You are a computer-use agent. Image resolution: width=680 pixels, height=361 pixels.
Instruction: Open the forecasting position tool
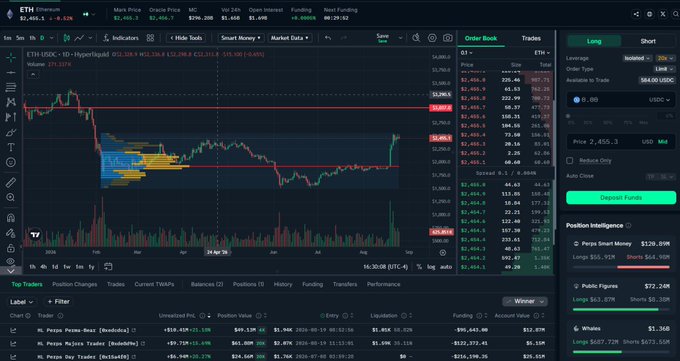click(x=11, y=117)
